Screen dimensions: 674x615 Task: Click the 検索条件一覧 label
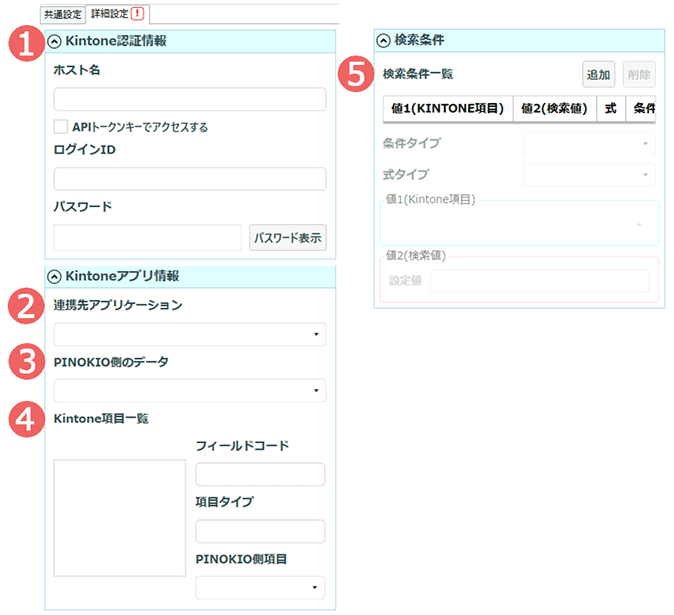pyautogui.click(x=418, y=74)
